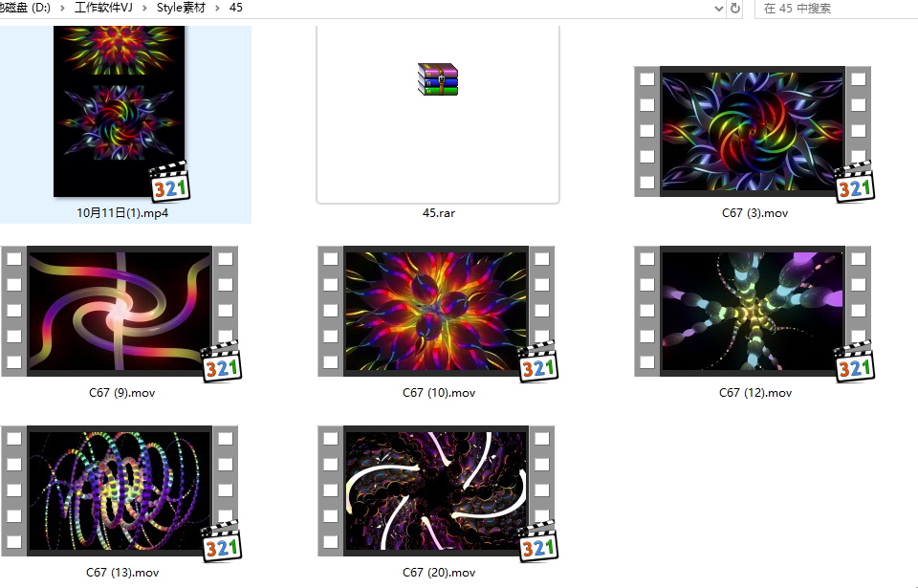Go to 工作软件VJ folder in breadcrumb
The height and width of the screenshot is (588, 918).
(x=103, y=8)
